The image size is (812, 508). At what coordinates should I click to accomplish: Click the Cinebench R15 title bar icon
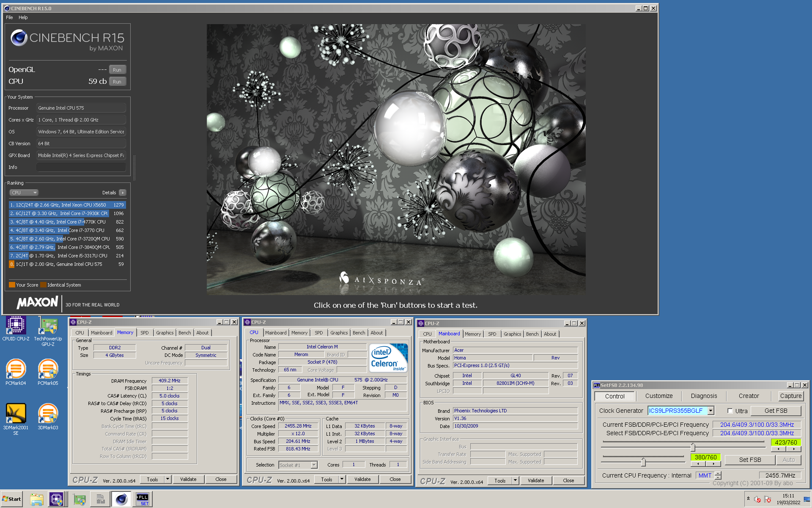pyautogui.click(x=6, y=8)
